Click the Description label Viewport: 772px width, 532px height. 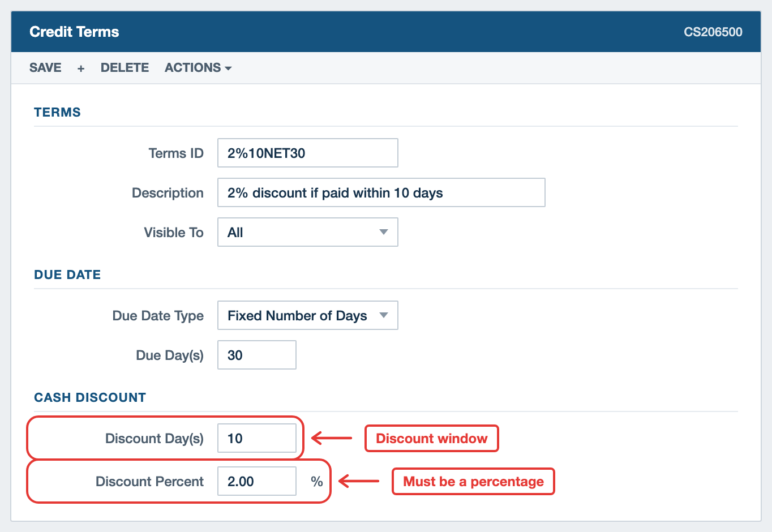coord(168,193)
